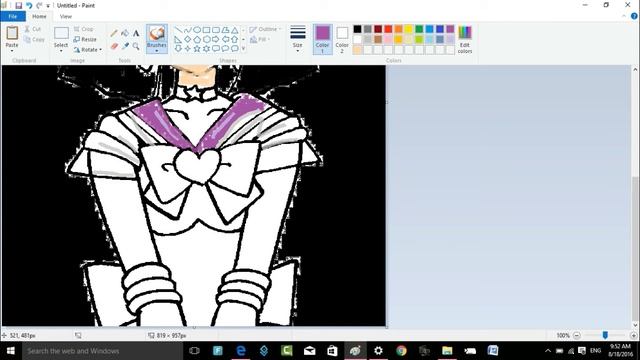This screenshot has width=640, height=360.
Task: Open the Paint Help question mark
Action: pyautogui.click(x=634, y=16)
